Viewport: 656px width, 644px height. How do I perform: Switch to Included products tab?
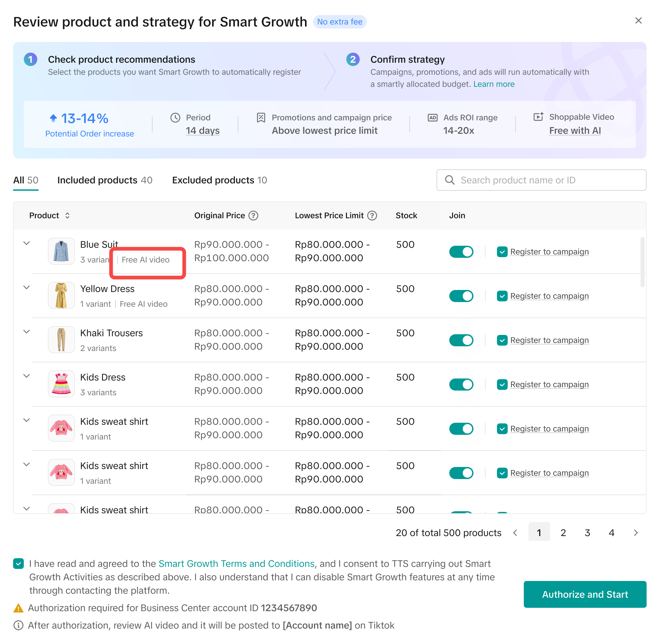tap(105, 180)
